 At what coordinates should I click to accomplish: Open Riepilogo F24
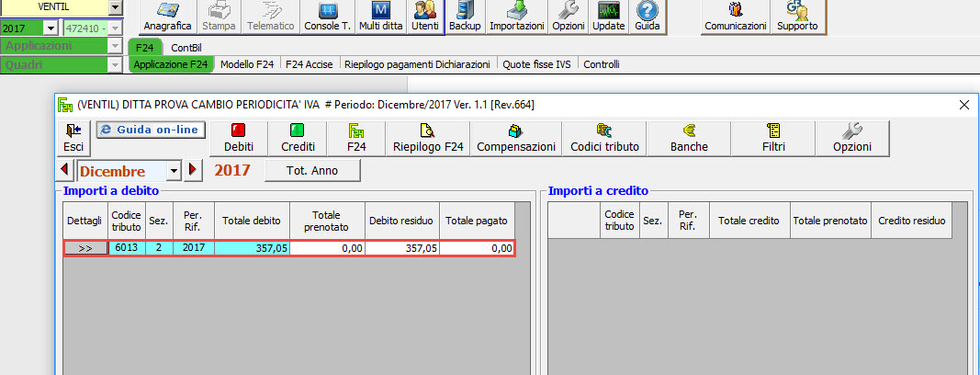coord(428,139)
